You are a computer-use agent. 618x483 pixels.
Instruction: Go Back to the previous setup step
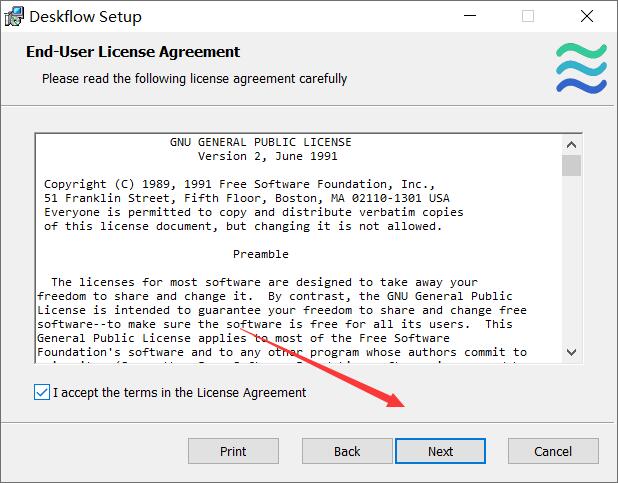point(347,451)
